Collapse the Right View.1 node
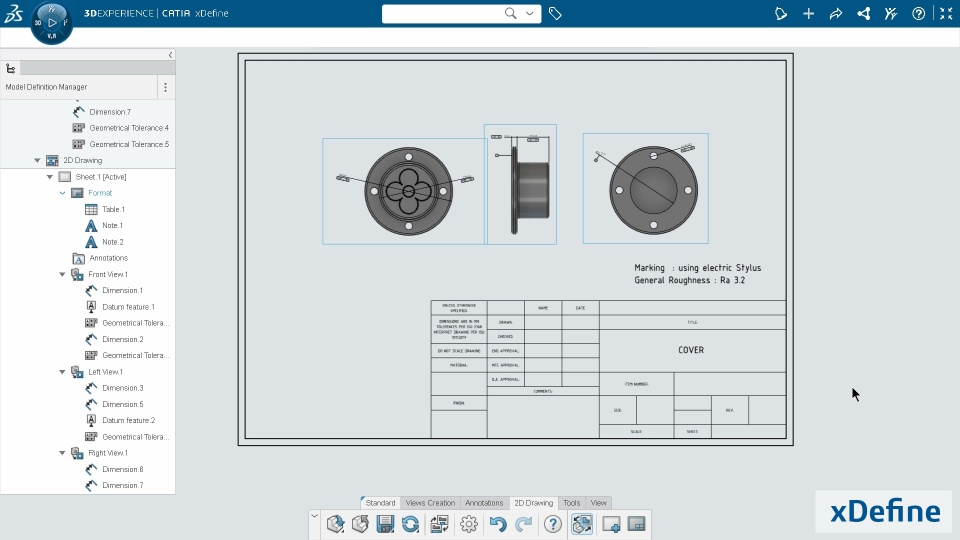This screenshot has height=540, width=960. tap(62, 453)
